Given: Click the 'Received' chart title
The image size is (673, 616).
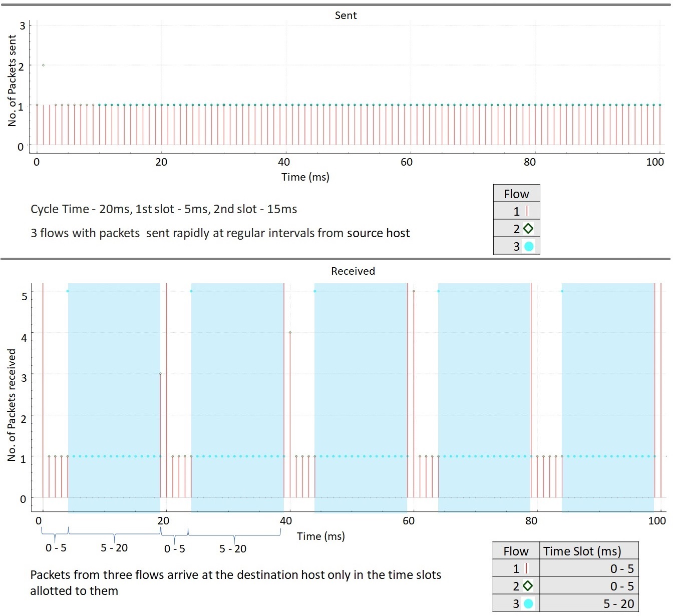Looking at the screenshot, I should [353, 271].
